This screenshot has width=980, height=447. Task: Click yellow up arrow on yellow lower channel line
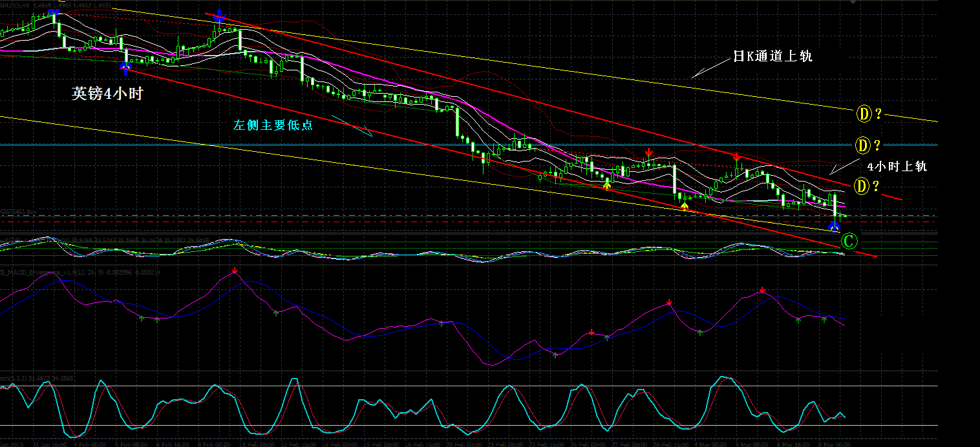pos(685,207)
